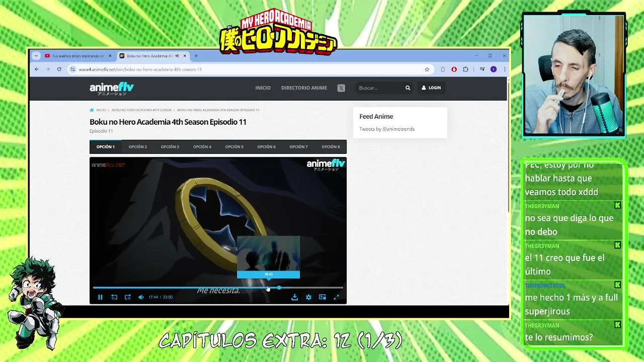
Task: Click the seek preview thumbnail above the progress bar
Action: pos(268,257)
